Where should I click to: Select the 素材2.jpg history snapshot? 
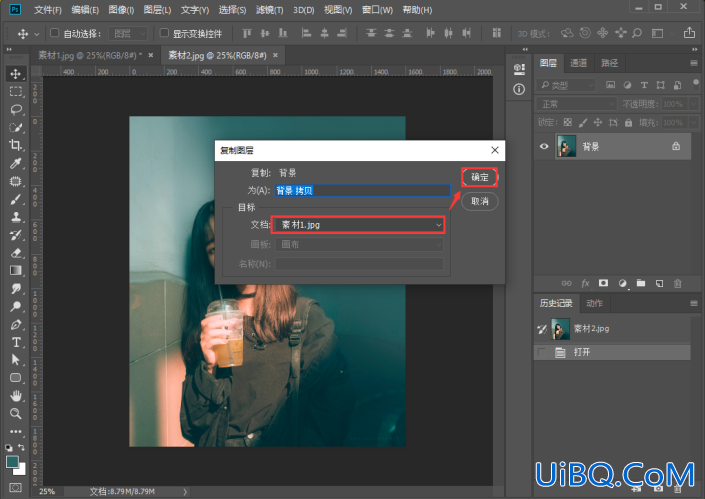(x=614, y=329)
